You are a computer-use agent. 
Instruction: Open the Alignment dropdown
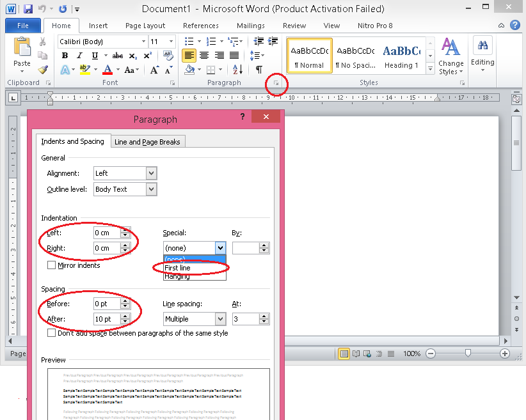[x=151, y=173]
